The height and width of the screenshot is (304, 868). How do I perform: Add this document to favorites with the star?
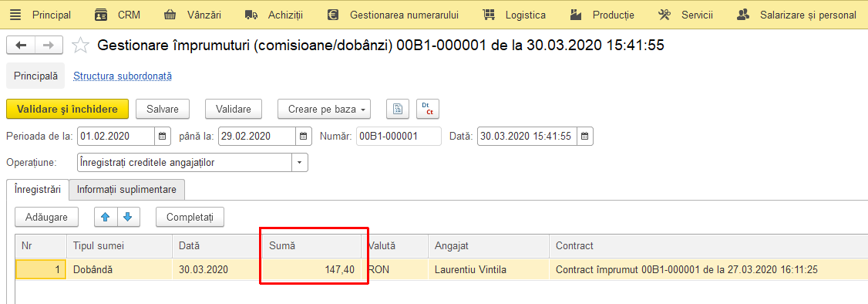pos(81,46)
